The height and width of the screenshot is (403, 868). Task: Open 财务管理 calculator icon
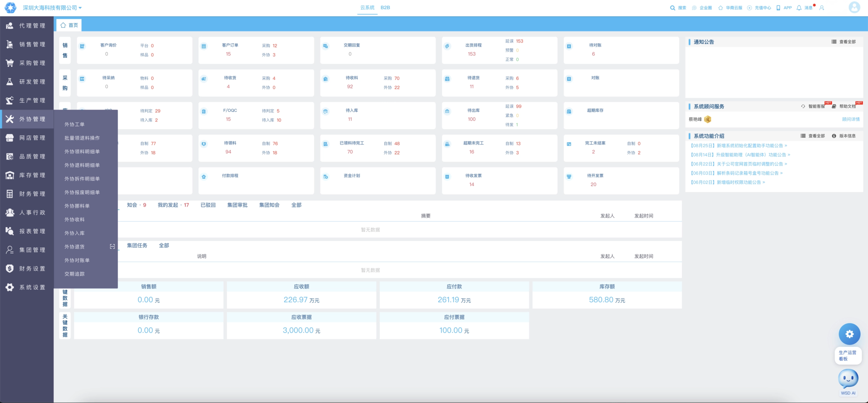[10, 194]
